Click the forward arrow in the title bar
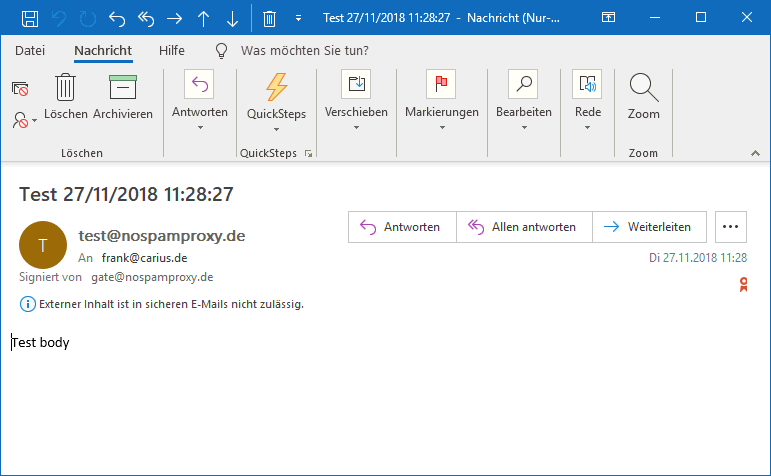The width and height of the screenshot is (771, 476). point(174,19)
